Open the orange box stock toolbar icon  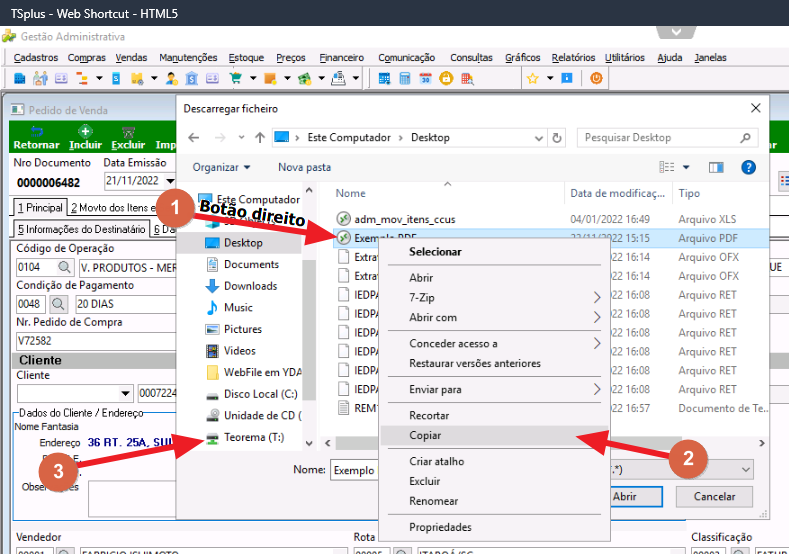pyautogui.click(x=270, y=78)
